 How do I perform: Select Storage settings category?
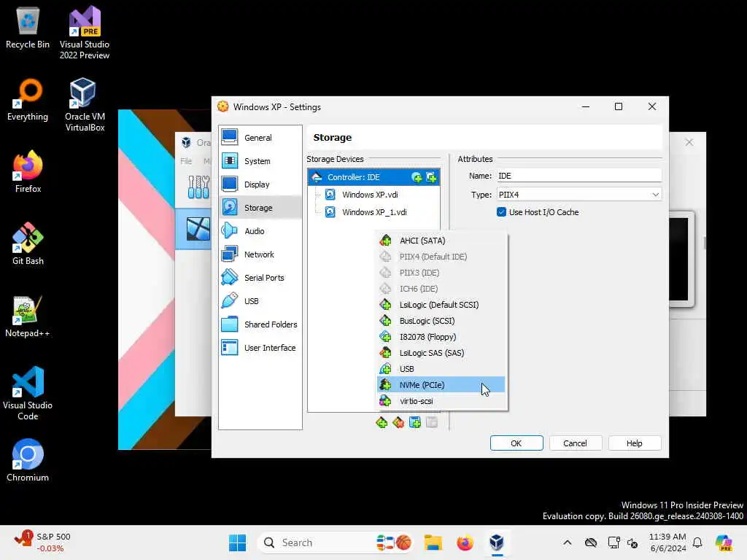260,208
